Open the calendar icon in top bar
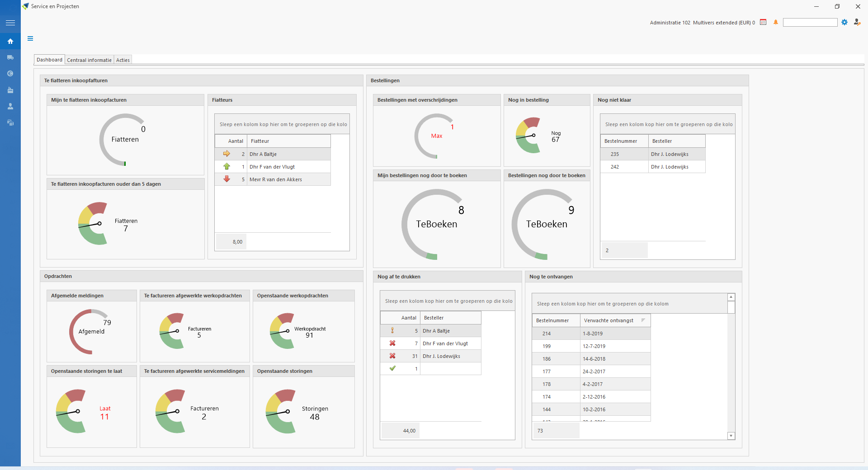Viewport: 868px width, 470px height. 763,22
